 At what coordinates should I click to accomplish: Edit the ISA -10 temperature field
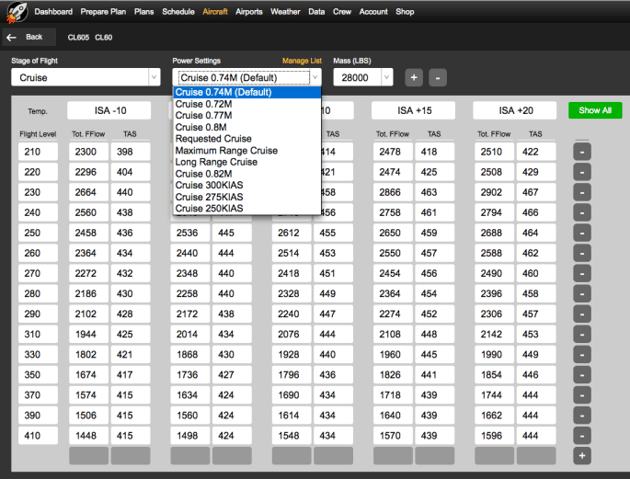(109, 110)
